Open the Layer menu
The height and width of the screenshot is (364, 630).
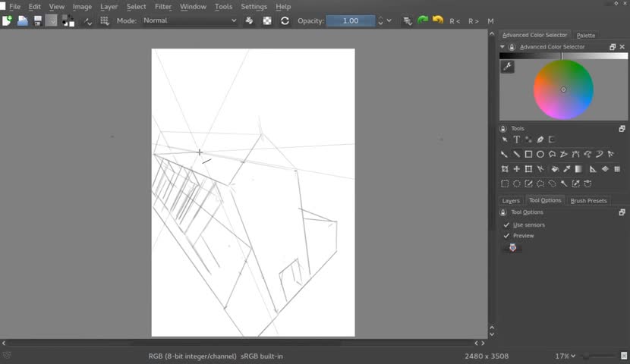click(109, 6)
